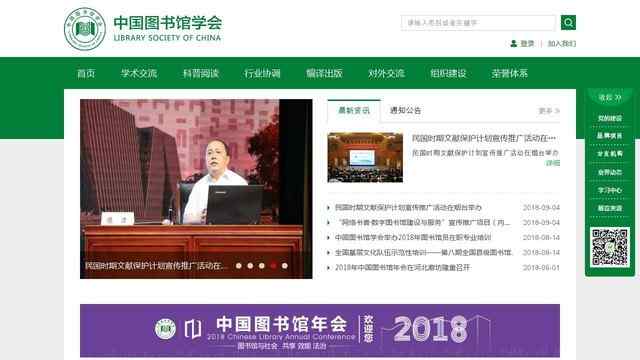Switch to the 通知公告 tab
Viewport: 640px width, 360px height.
[405, 110]
